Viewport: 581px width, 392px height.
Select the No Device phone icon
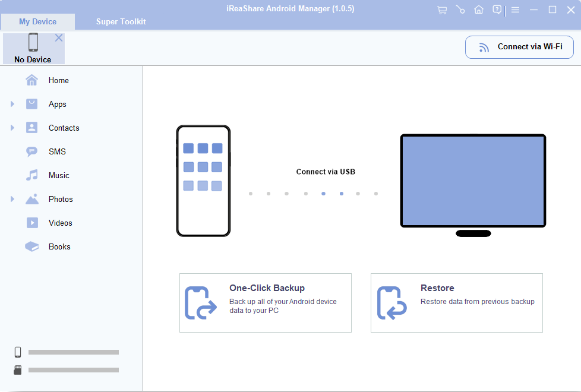[33, 42]
